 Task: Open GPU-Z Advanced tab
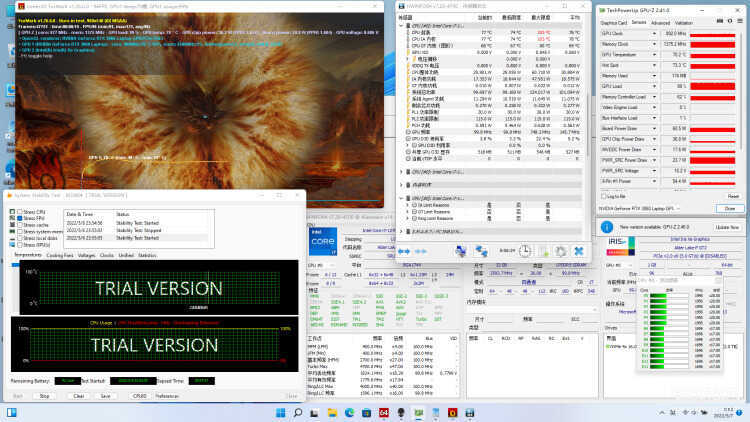point(661,22)
